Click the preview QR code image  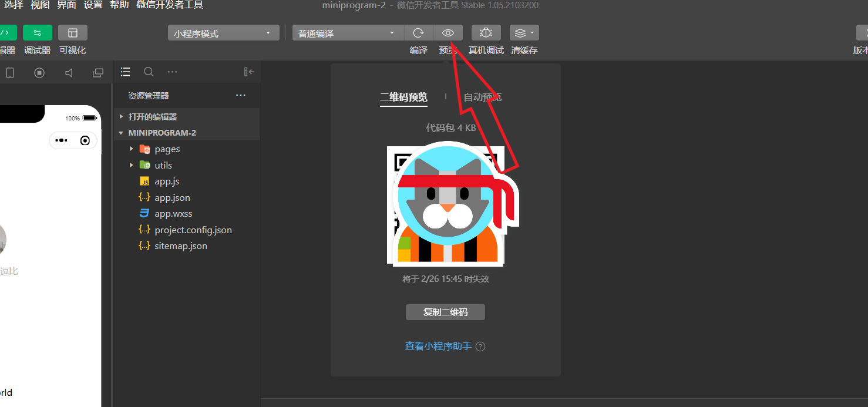pos(446,206)
